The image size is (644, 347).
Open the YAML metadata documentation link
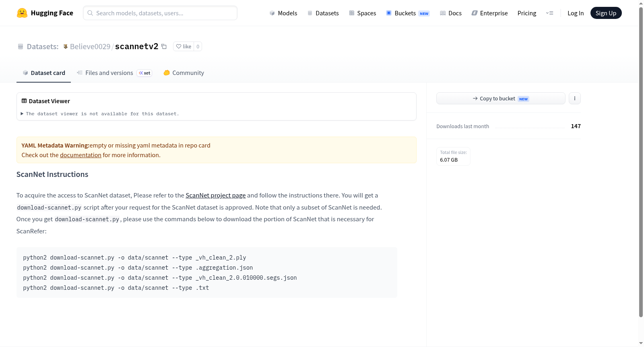tap(80, 155)
